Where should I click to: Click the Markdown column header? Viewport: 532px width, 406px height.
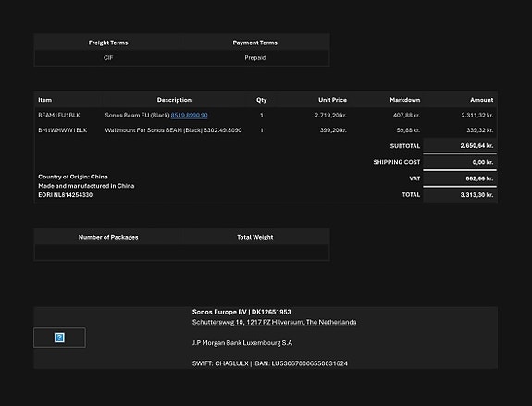404,100
